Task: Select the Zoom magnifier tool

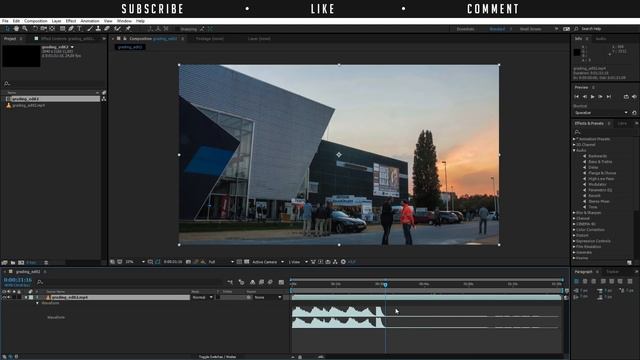Action: pos(25,29)
